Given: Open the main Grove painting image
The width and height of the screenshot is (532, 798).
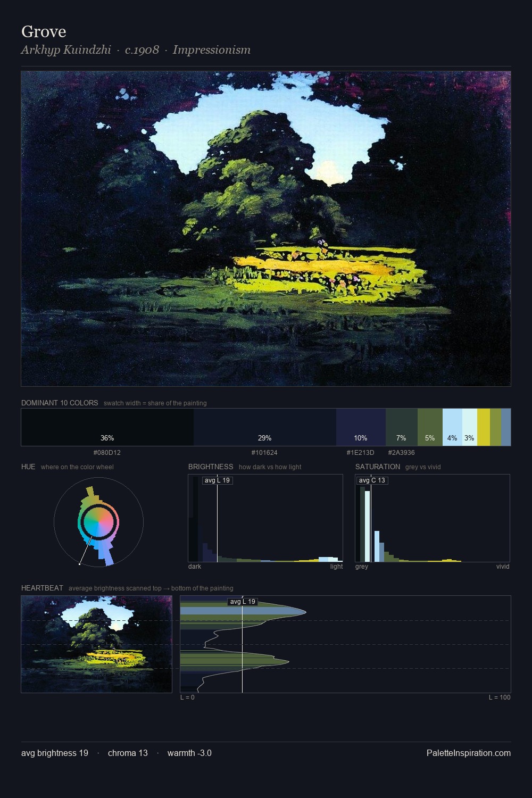Looking at the screenshot, I should pos(266,229).
